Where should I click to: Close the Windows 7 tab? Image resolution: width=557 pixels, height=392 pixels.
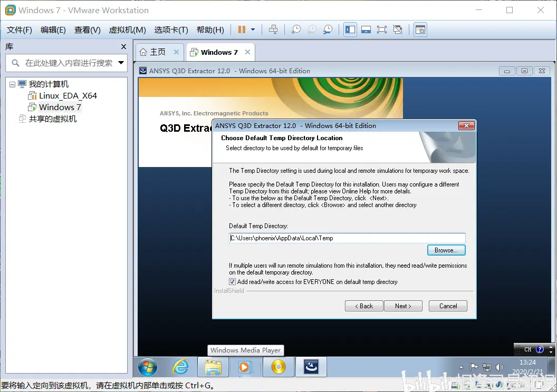coord(247,52)
